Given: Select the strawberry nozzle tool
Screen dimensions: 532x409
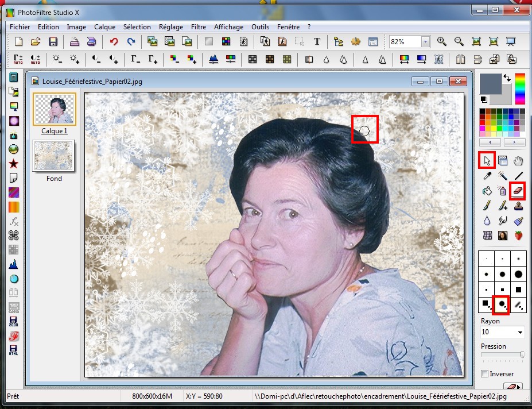Looking at the screenshot, I should coord(518,235).
